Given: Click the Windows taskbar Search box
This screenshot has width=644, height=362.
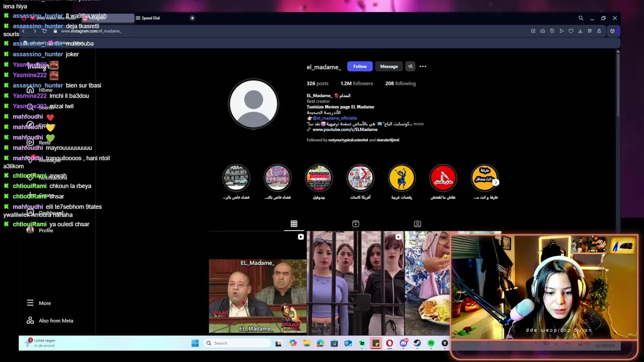Looking at the screenshot, I should (236, 343).
